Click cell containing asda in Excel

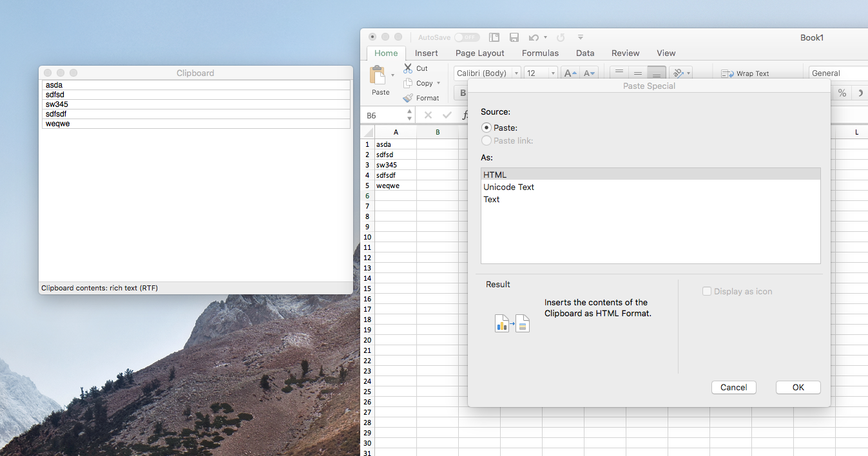point(396,144)
